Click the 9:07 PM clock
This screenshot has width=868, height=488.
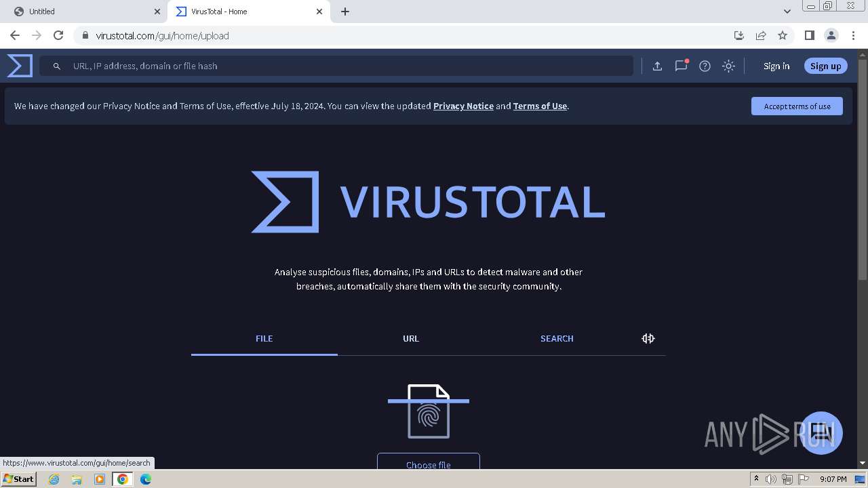point(833,479)
